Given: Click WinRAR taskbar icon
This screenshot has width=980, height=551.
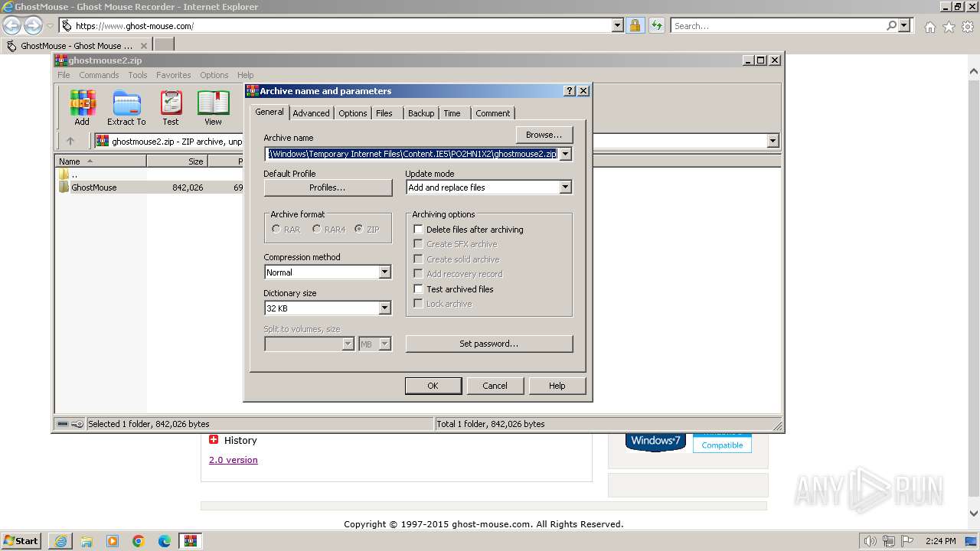Looking at the screenshot, I should click(191, 541).
